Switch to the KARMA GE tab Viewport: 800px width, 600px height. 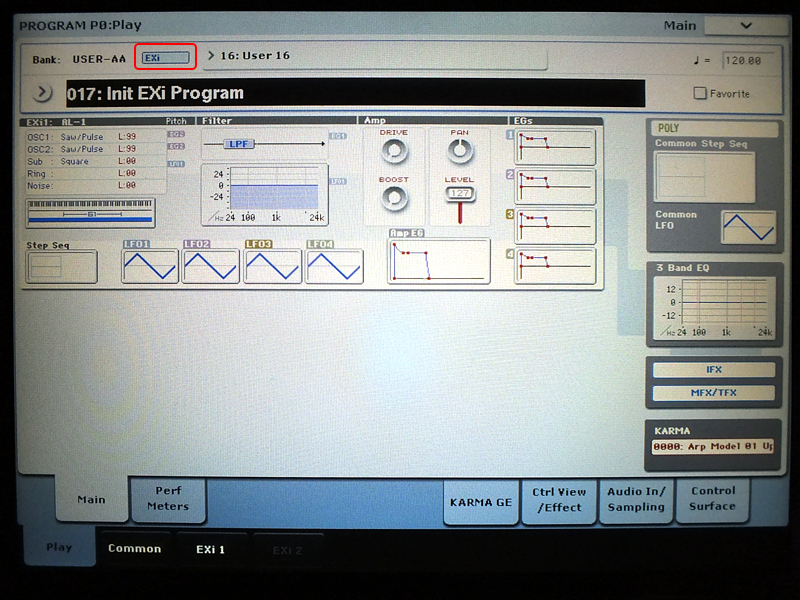[x=481, y=502]
